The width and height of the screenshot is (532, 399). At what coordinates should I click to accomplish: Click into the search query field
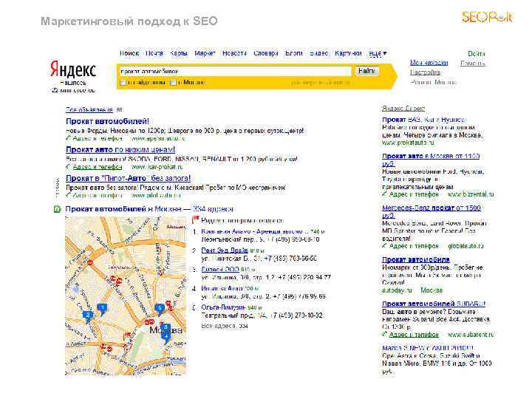(x=235, y=71)
